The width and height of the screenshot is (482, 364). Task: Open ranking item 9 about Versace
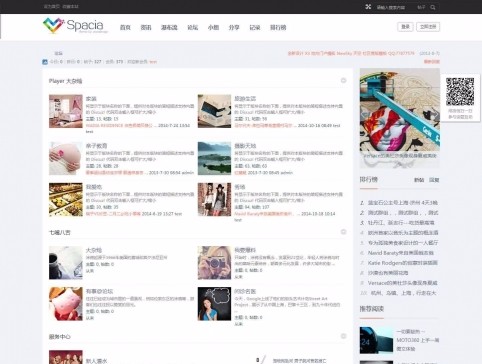(403, 283)
